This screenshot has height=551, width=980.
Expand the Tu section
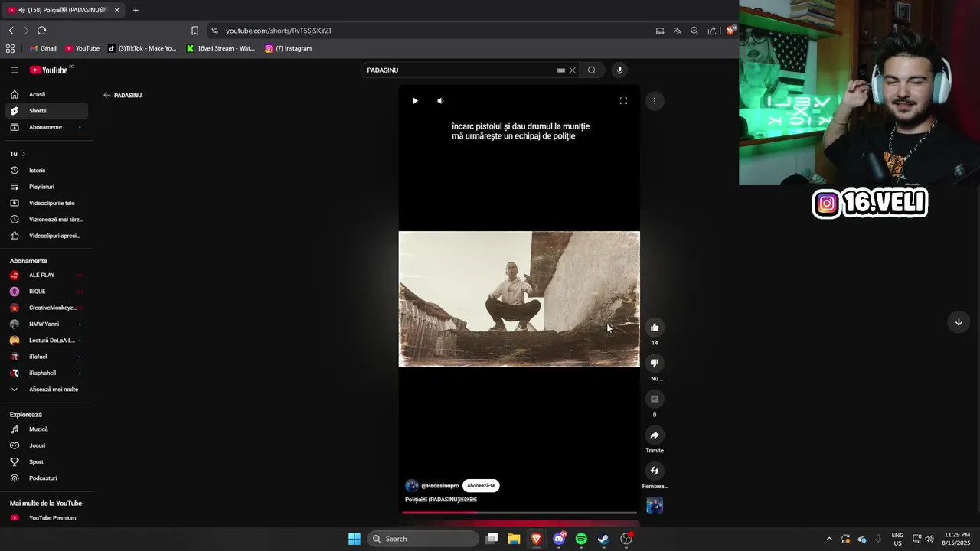[18, 154]
